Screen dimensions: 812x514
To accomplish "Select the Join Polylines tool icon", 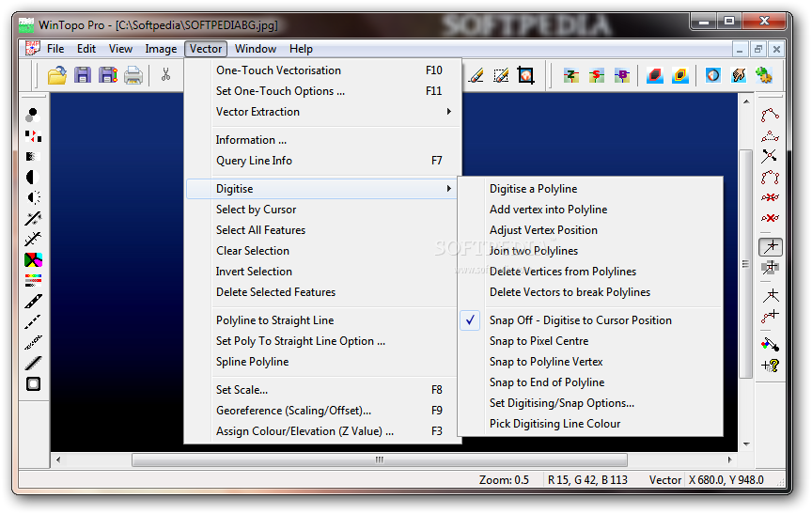I will [x=770, y=178].
